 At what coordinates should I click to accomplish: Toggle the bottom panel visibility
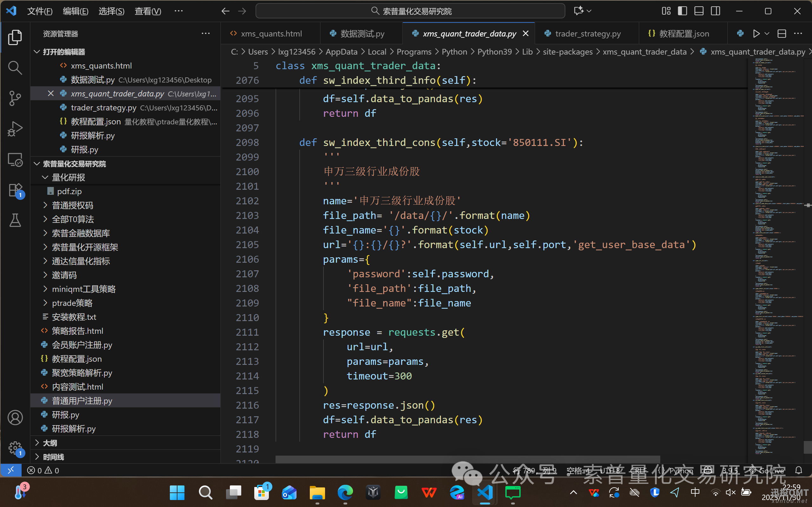coord(699,11)
